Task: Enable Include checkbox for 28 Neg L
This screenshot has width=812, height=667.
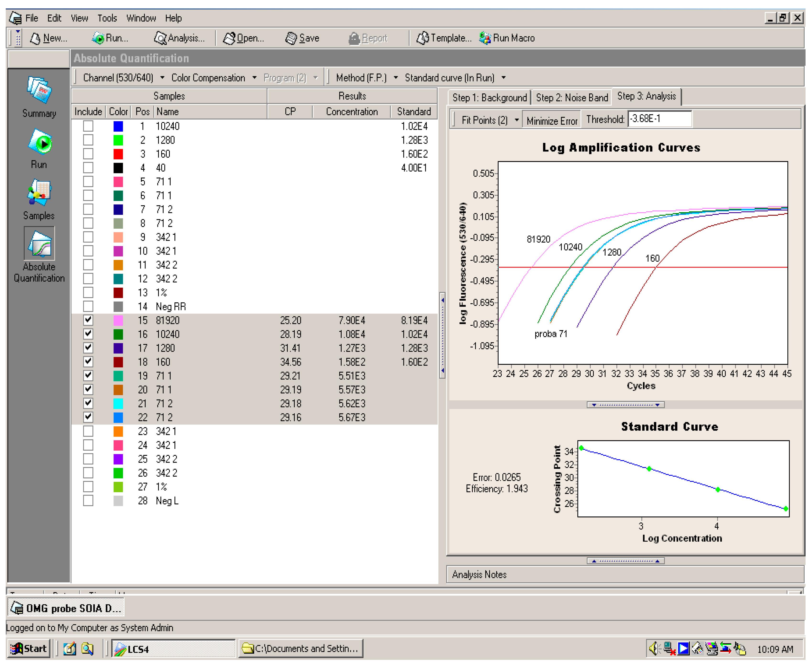Action: pos(88,500)
